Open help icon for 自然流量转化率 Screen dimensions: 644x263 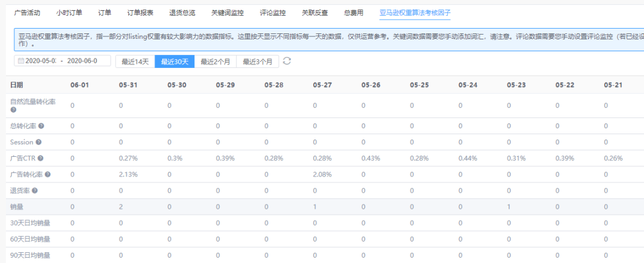[x=14, y=110]
